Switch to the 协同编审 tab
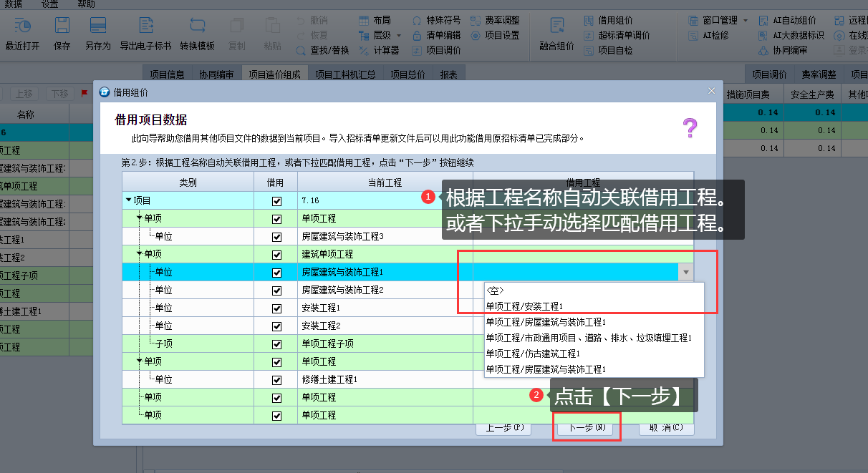 tap(216, 74)
